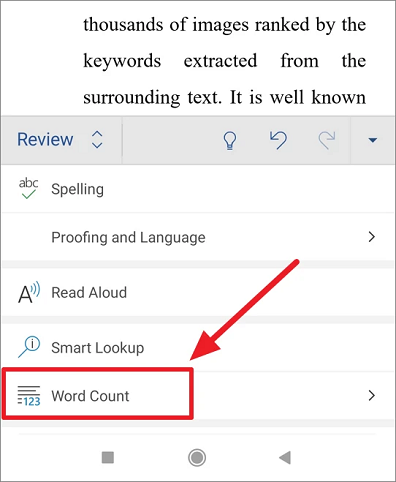Tap the word "surrounding" in the document
396x482 pixels.
pos(132,98)
